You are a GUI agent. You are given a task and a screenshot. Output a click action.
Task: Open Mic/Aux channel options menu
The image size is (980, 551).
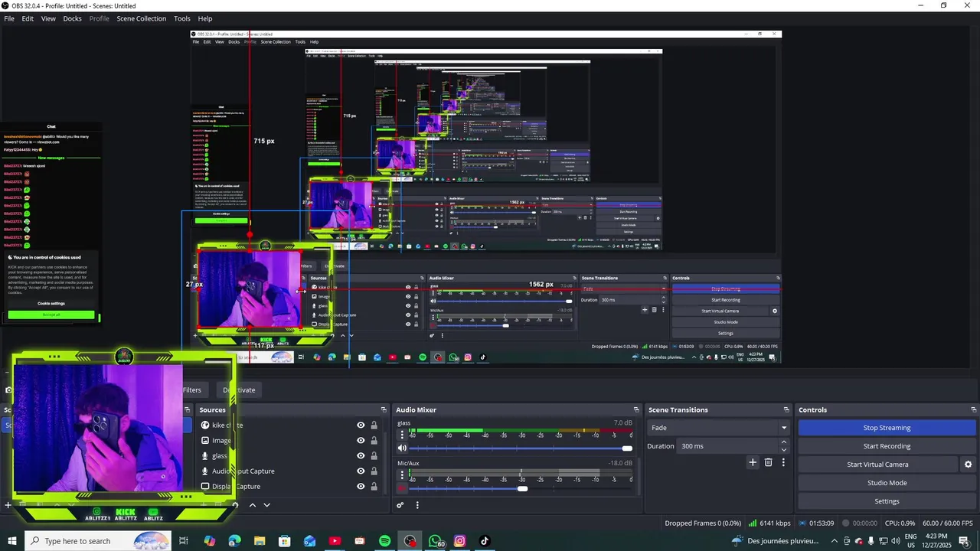402,475
